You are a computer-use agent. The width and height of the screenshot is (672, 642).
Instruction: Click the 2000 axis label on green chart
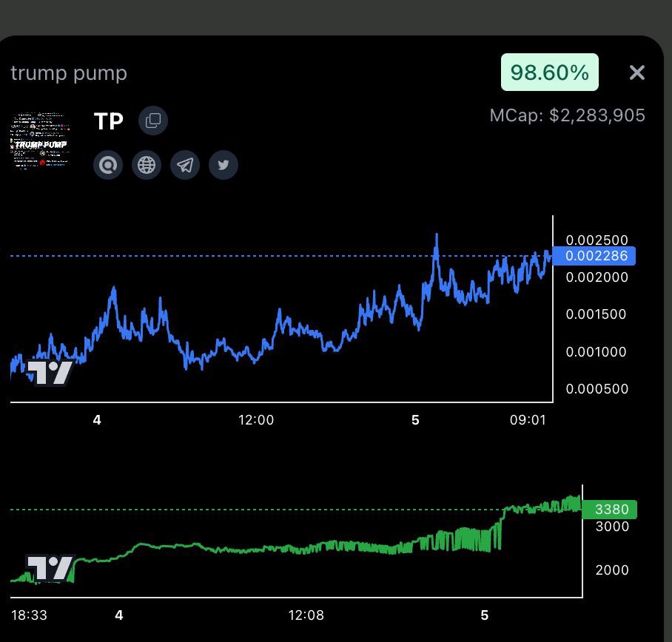pyautogui.click(x=612, y=570)
